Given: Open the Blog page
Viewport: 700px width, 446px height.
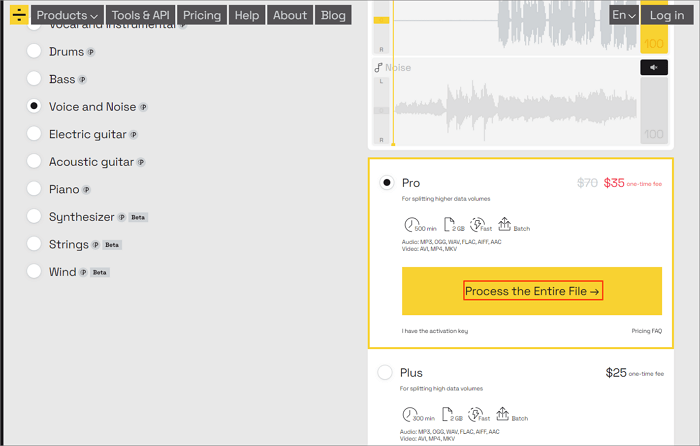Looking at the screenshot, I should pos(333,15).
